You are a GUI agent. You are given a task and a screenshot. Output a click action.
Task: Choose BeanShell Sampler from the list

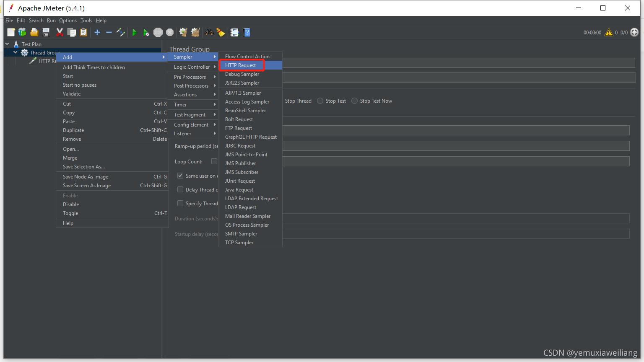pos(250,110)
